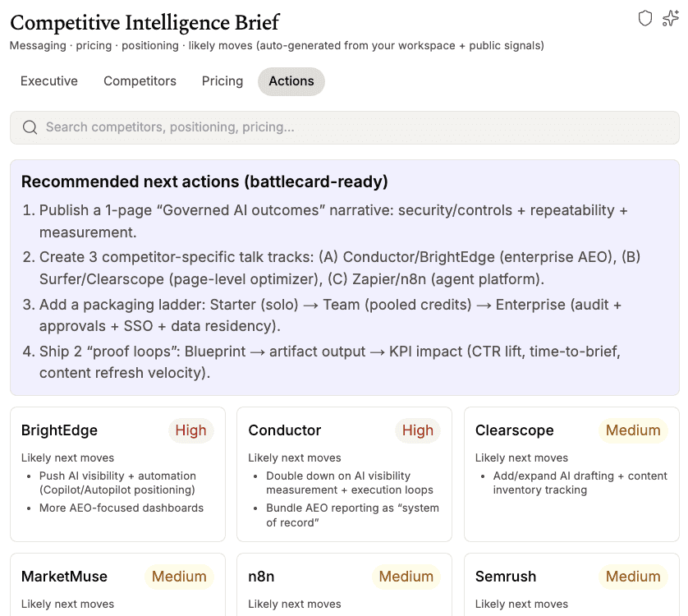Click the Clearscope Medium badge
Viewport: 688px width, 616px height.
[633, 430]
